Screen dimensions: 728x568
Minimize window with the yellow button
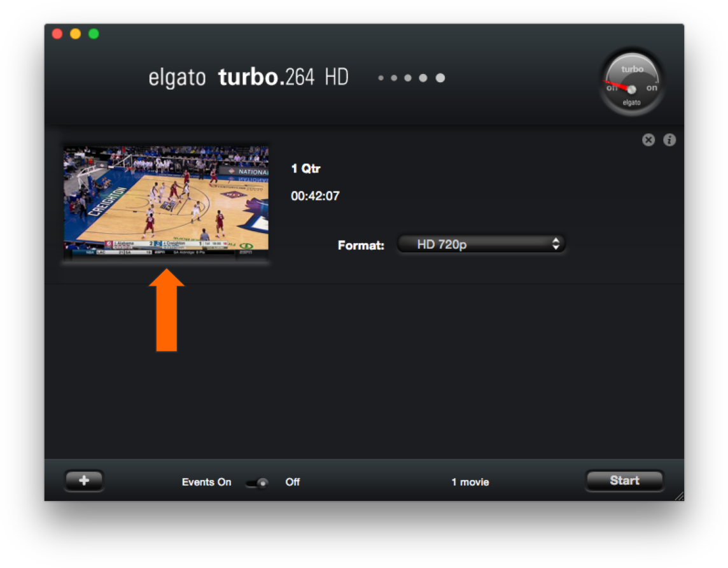click(x=75, y=34)
